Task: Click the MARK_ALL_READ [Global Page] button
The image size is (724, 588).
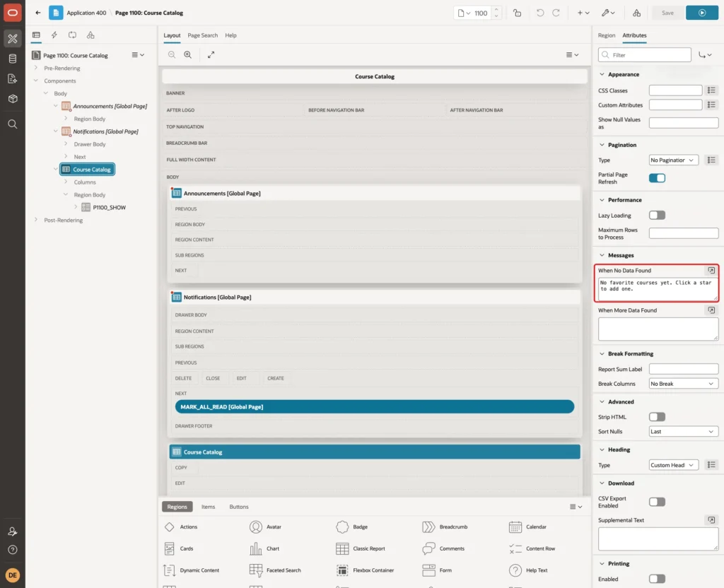Action: (x=375, y=406)
